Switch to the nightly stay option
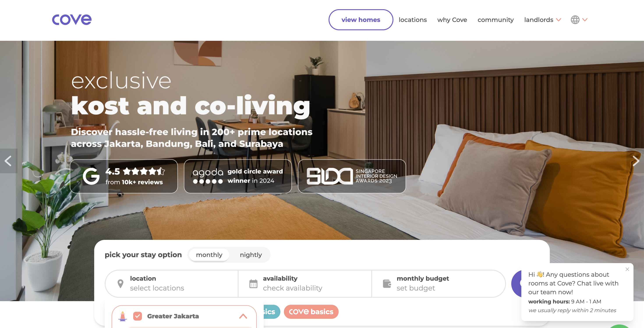 [251, 255]
